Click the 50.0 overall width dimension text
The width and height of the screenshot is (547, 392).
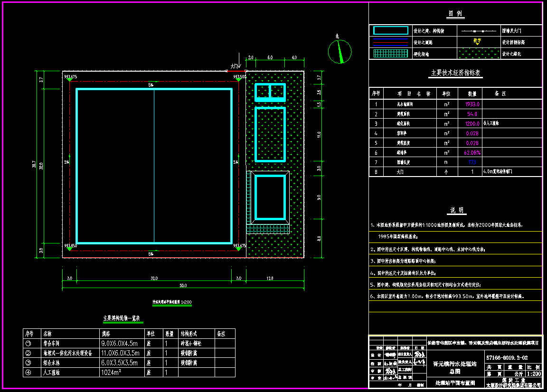coord(183,286)
